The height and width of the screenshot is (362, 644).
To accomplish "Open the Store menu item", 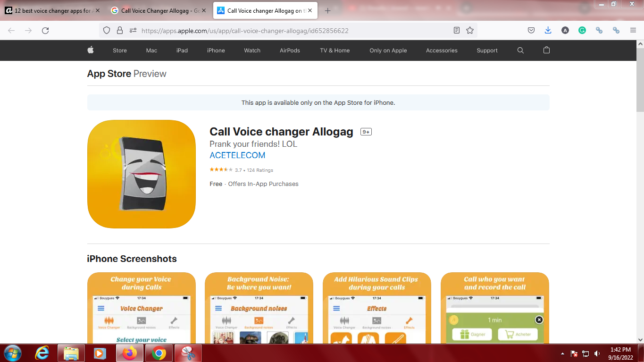I will click(x=120, y=51).
